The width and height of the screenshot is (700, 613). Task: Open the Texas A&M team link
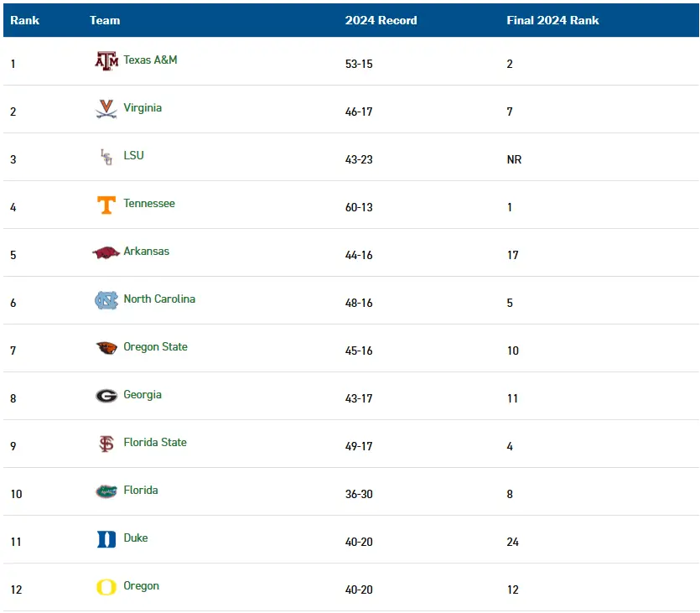150,60
